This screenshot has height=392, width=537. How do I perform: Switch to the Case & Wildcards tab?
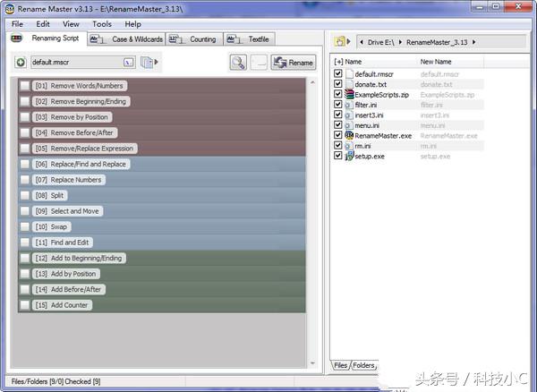coord(126,39)
